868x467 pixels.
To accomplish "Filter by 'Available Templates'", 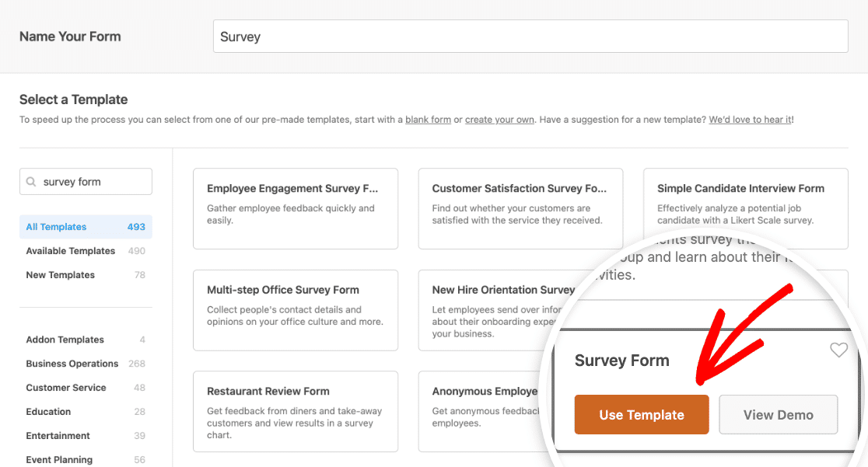I will click(x=70, y=250).
